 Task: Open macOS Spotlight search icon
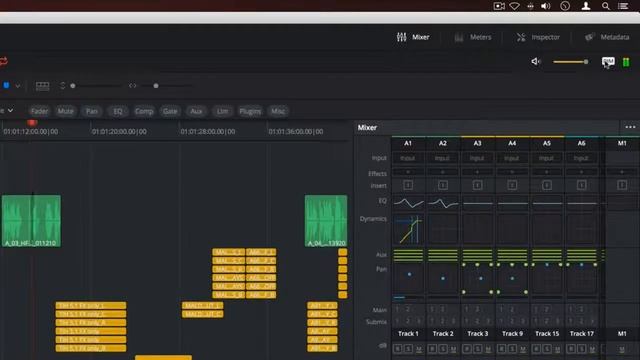(x=606, y=6)
